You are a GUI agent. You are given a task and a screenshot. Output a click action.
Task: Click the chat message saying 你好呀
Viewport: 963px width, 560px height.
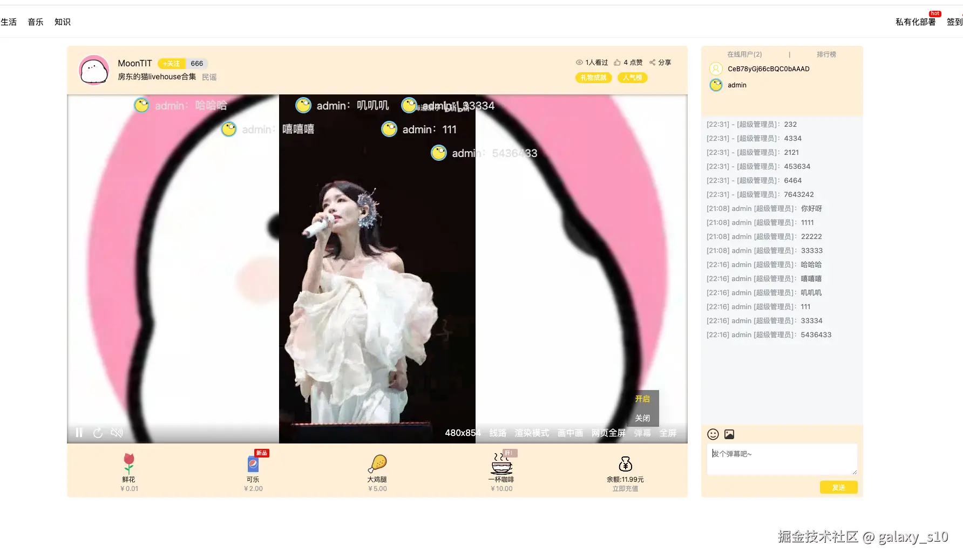[x=764, y=209]
